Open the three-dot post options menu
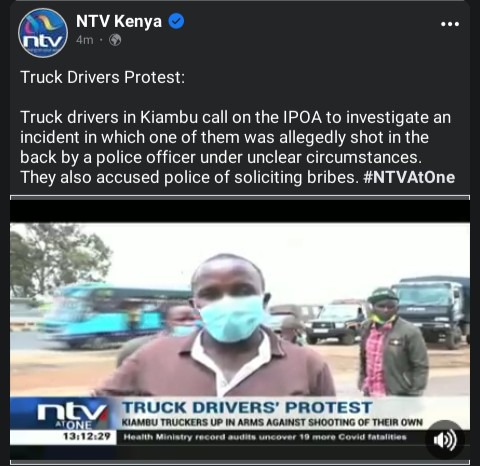This screenshot has height=466, width=480. point(450,24)
